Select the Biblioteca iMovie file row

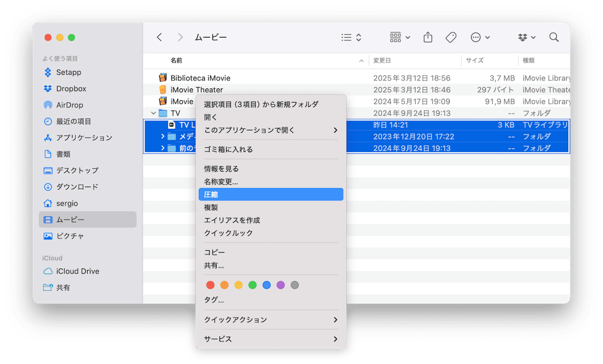(200, 78)
